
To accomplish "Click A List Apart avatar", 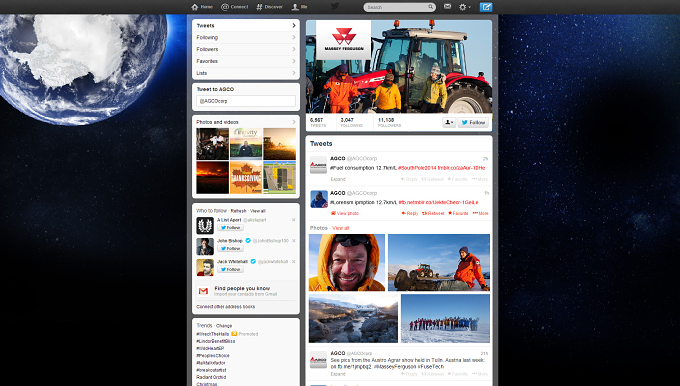I will coord(205,226).
